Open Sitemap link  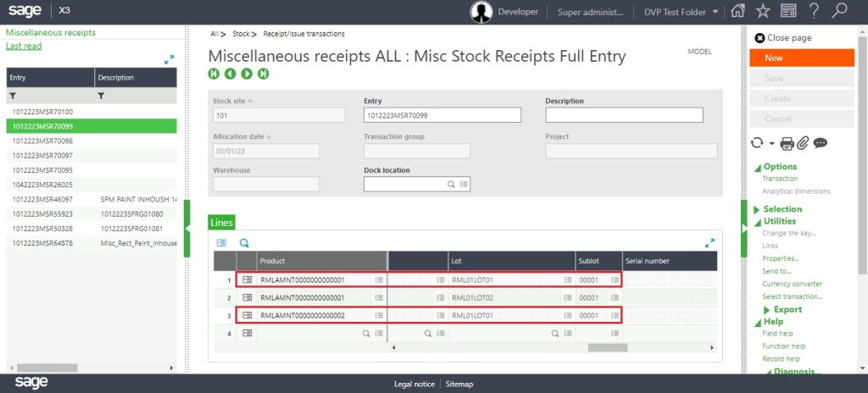459,384
